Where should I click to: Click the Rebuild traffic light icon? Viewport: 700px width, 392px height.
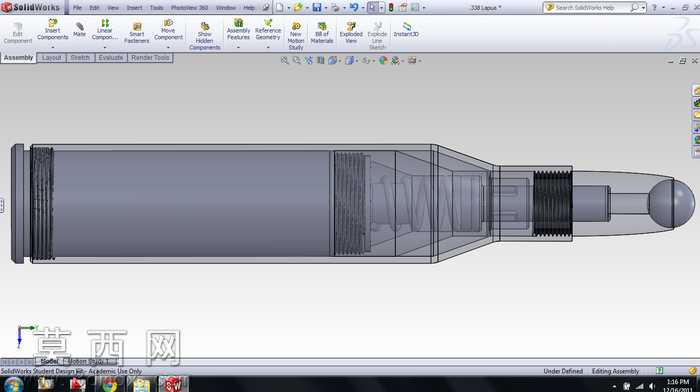click(x=391, y=7)
